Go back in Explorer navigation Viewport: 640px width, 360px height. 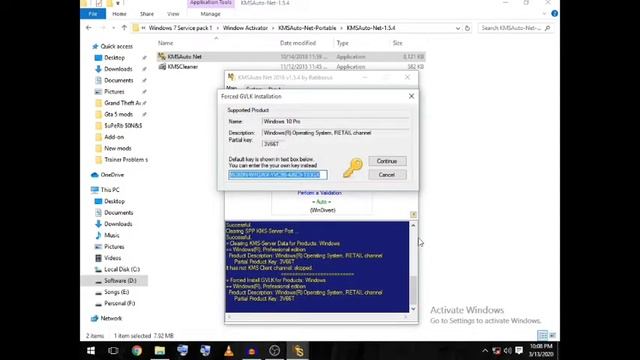point(89,28)
